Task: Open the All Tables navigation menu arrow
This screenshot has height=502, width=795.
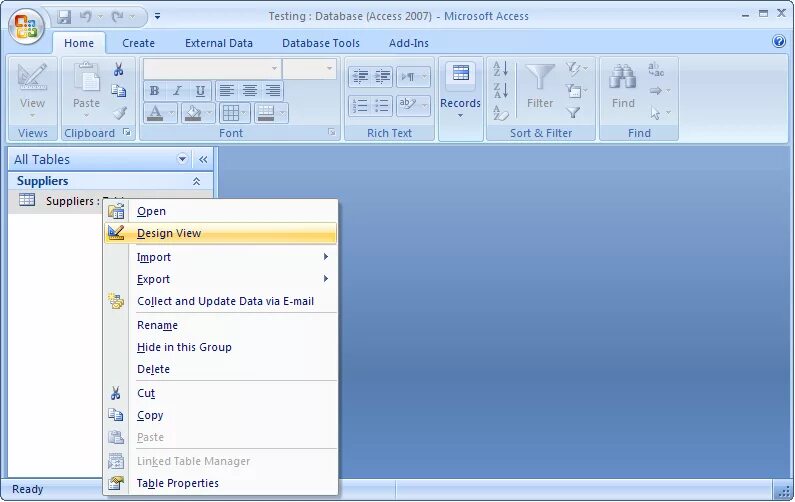Action: 182,159
